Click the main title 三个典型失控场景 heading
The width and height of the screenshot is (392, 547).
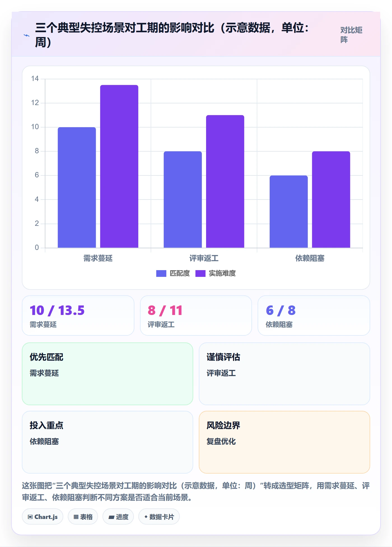pos(172,35)
